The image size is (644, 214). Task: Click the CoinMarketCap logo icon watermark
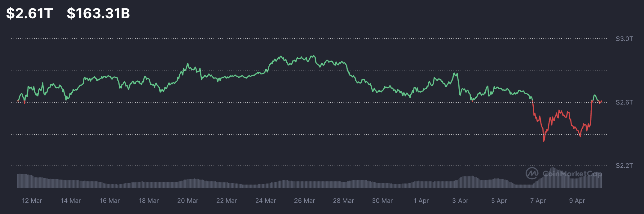(532, 173)
